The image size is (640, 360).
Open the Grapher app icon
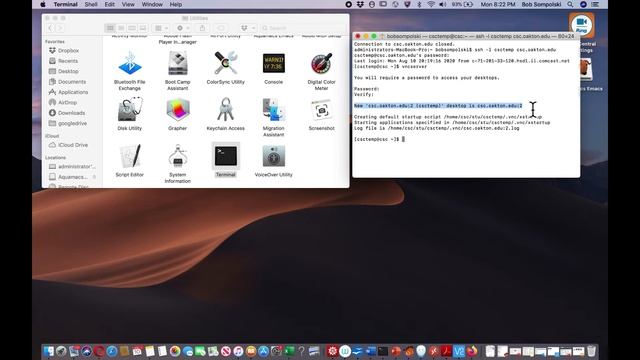[x=178, y=109]
